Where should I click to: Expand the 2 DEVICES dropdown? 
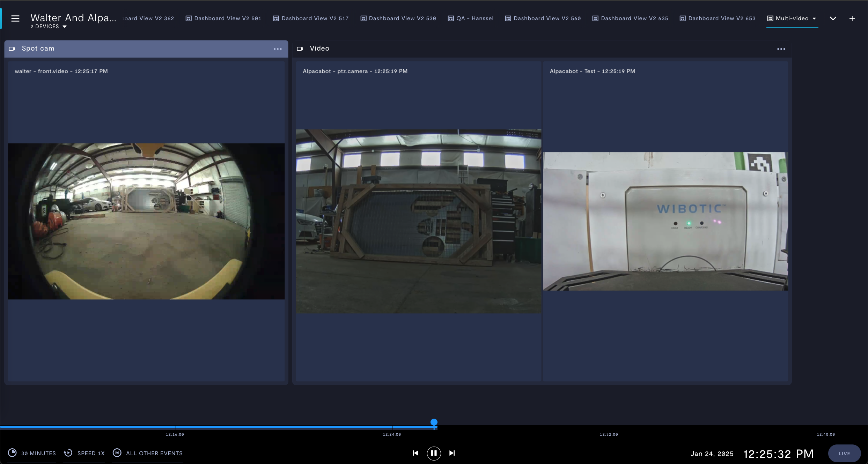pos(49,27)
